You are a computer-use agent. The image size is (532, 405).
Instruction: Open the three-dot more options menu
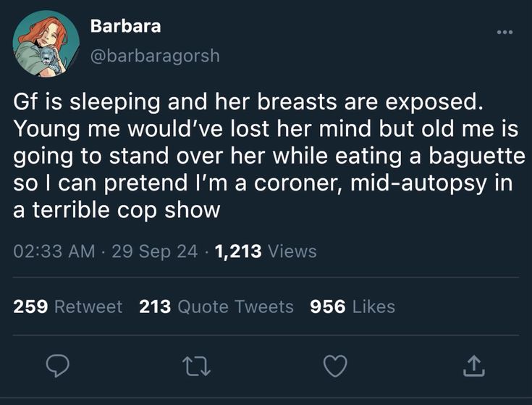(x=504, y=33)
